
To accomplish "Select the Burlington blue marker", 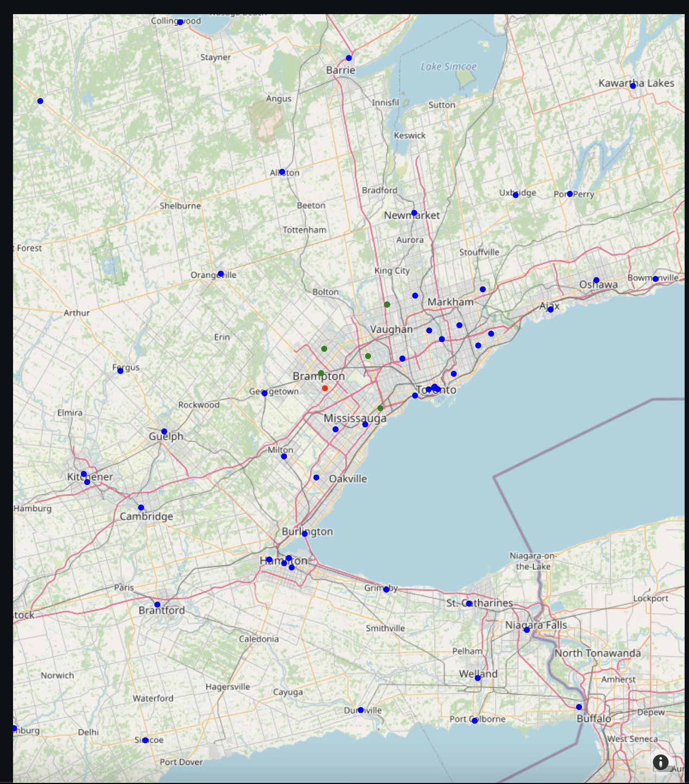I will (305, 534).
